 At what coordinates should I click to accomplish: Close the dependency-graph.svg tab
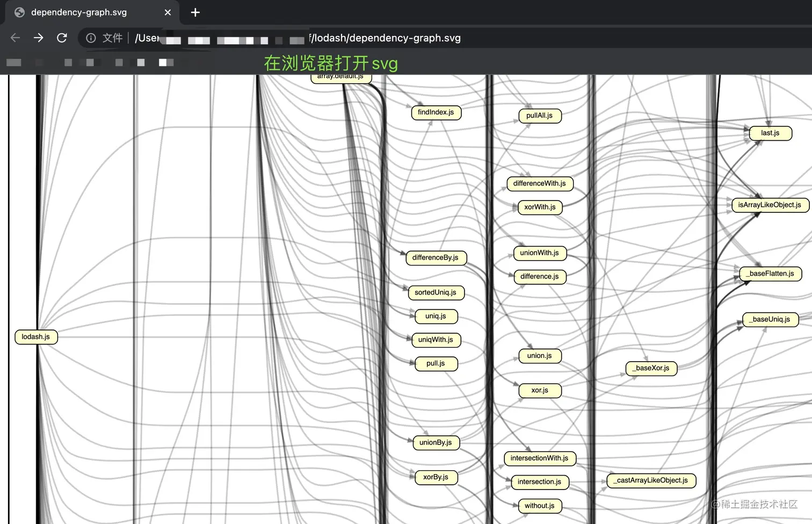pos(168,12)
